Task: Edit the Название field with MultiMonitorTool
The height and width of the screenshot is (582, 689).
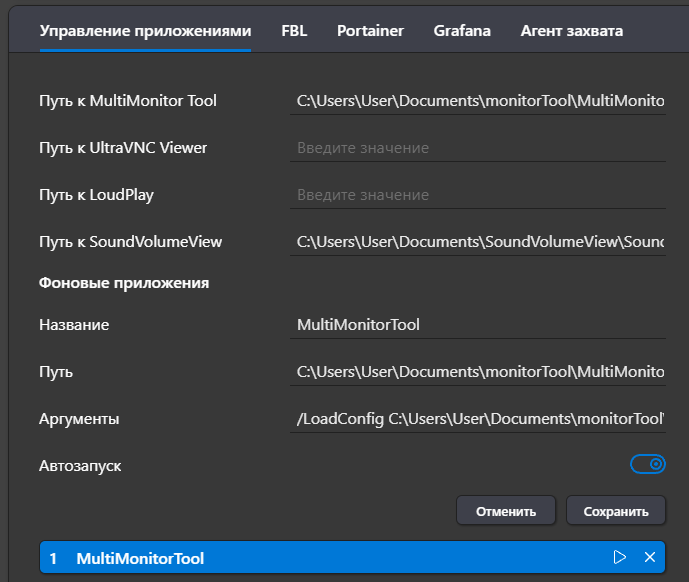Action: coord(478,325)
